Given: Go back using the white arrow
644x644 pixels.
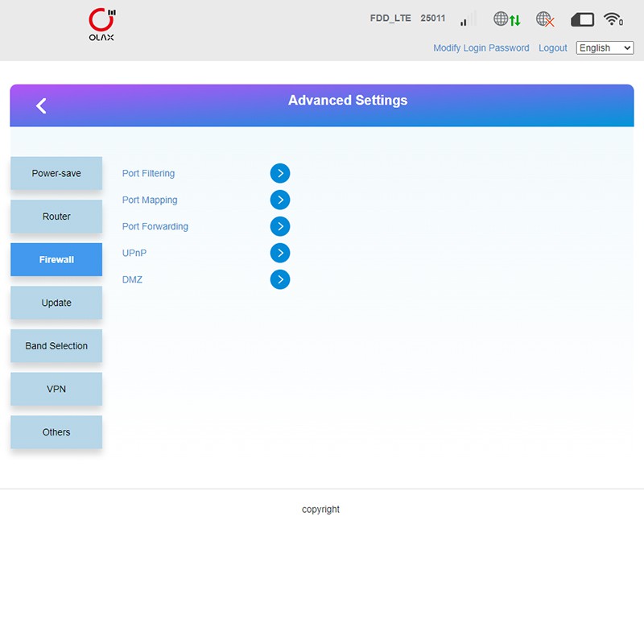Looking at the screenshot, I should point(41,105).
